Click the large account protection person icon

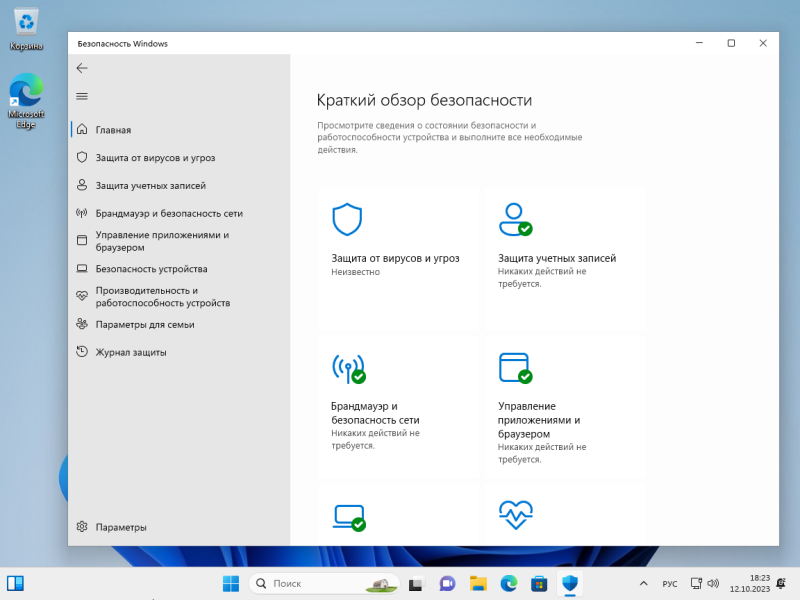515,219
